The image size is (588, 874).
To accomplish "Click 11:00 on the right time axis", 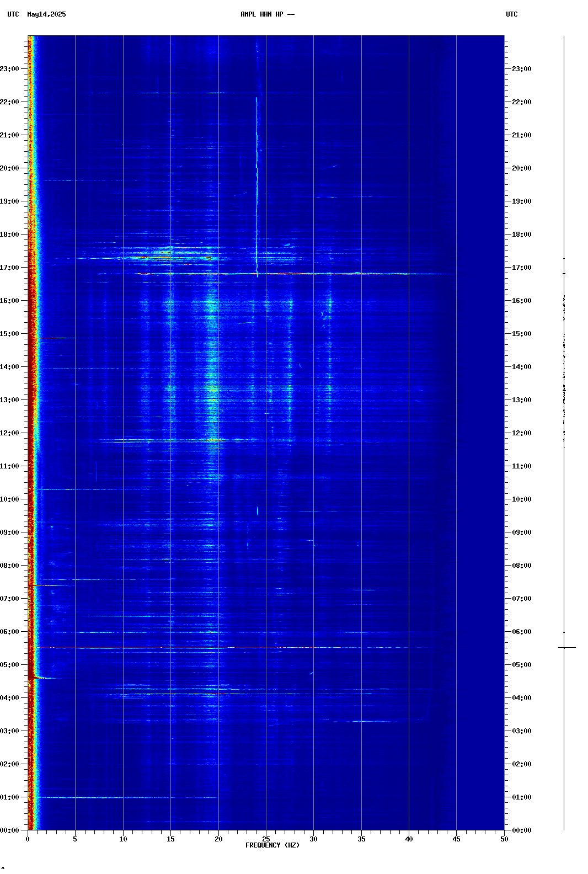I will tap(522, 466).
